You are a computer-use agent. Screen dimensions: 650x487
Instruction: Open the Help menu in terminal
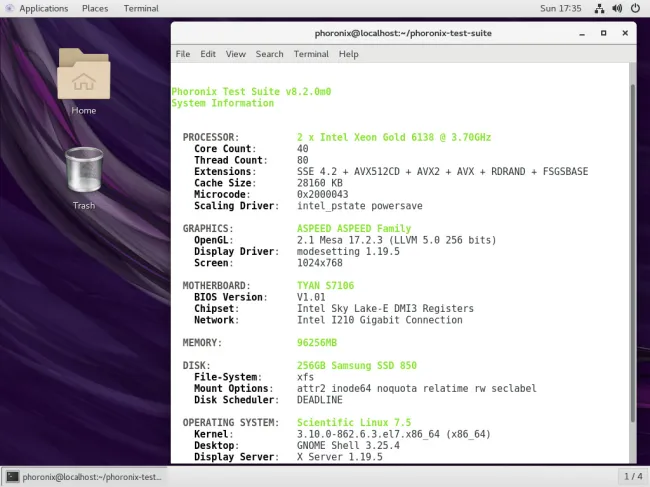click(349, 54)
